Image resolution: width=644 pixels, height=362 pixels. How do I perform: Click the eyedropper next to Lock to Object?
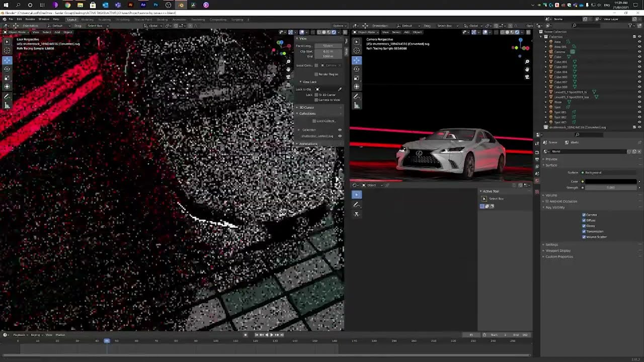pos(340,89)
